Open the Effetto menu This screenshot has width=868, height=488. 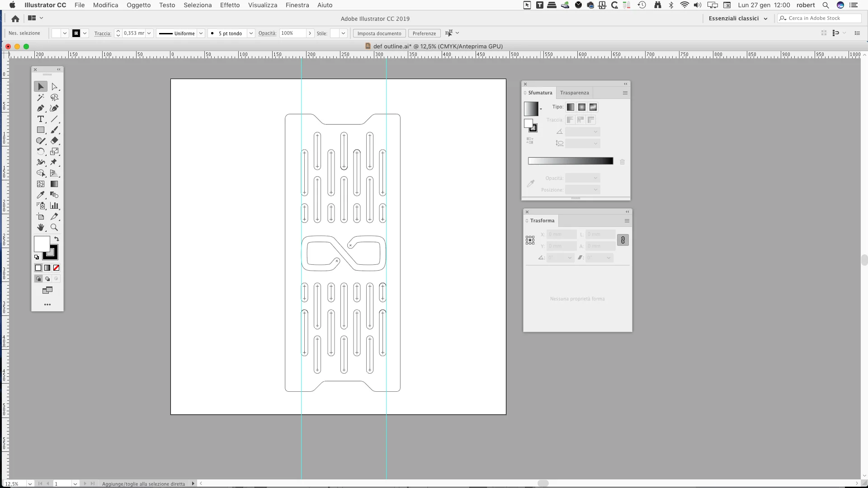point(230,5)
